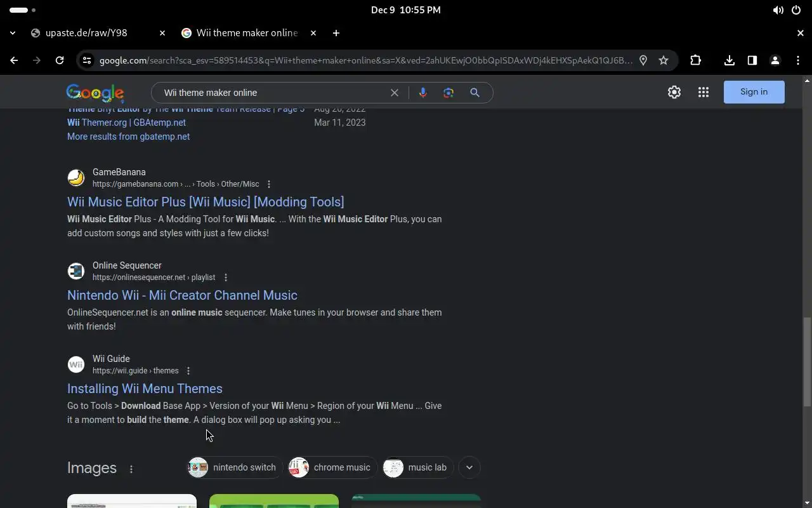Screen dimensions: 812x508
Task: Open Wii Music Editor Plus result
Action: pos(206,202)
